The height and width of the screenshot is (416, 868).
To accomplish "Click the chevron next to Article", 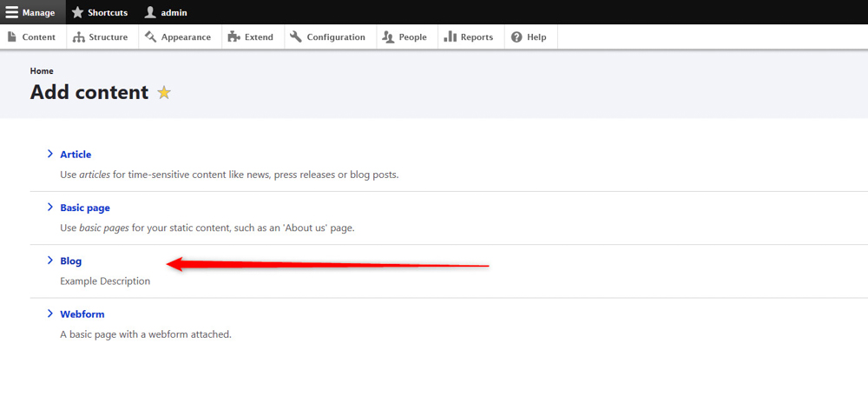I will [x=50, y=154].
